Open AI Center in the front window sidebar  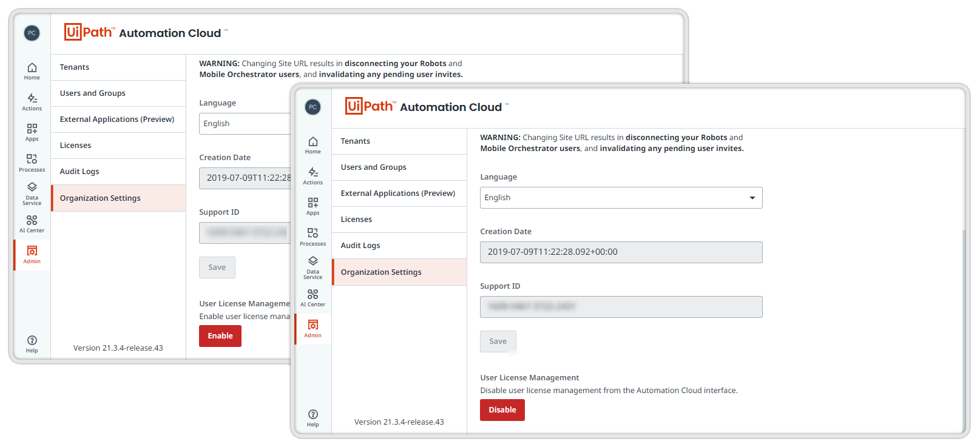pos(313,298)
